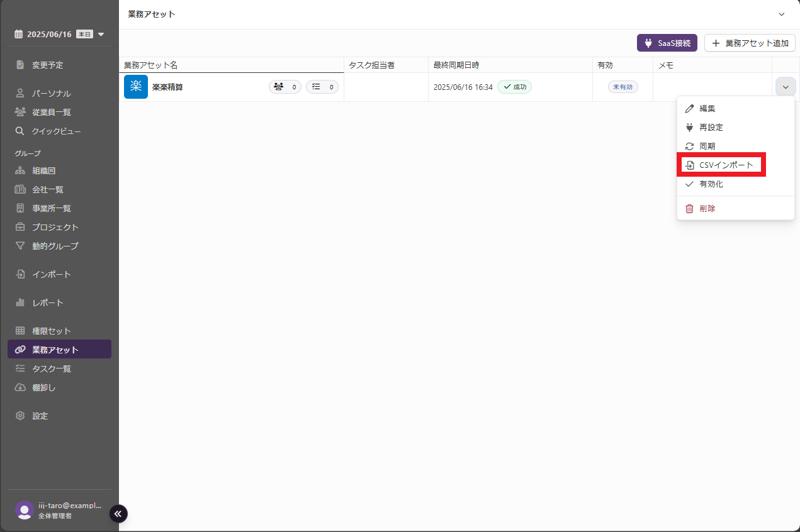
Task: Click 削除 in the context menu
Action: (707, 208)
